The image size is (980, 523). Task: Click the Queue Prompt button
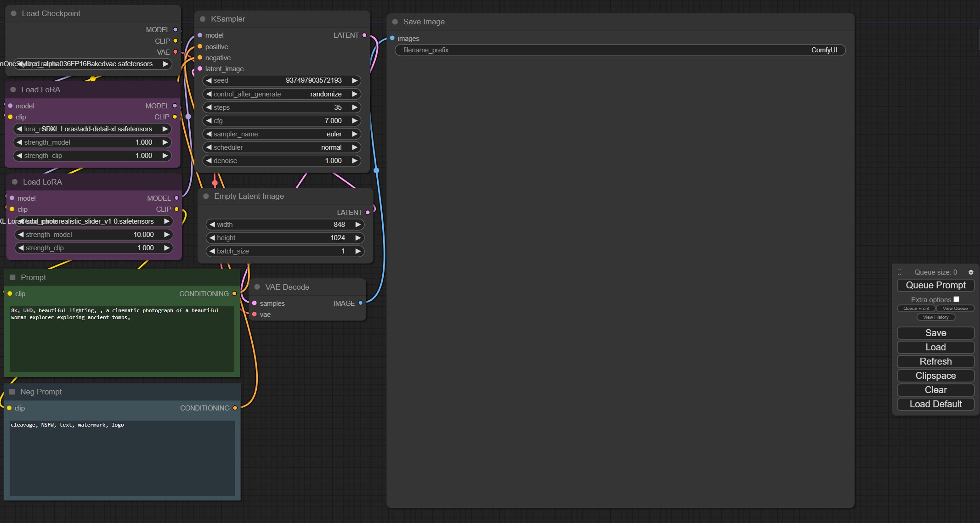pyautogui.click(x=936, y=287)
